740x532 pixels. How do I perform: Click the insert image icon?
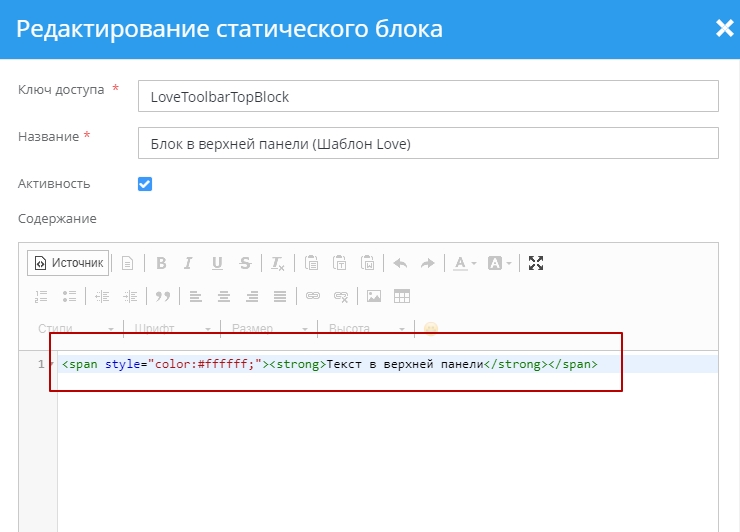point(374,296)
